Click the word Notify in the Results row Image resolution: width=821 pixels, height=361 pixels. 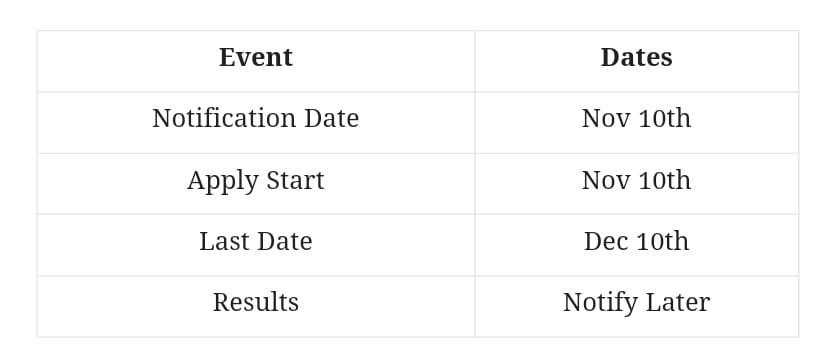[600, 303]
